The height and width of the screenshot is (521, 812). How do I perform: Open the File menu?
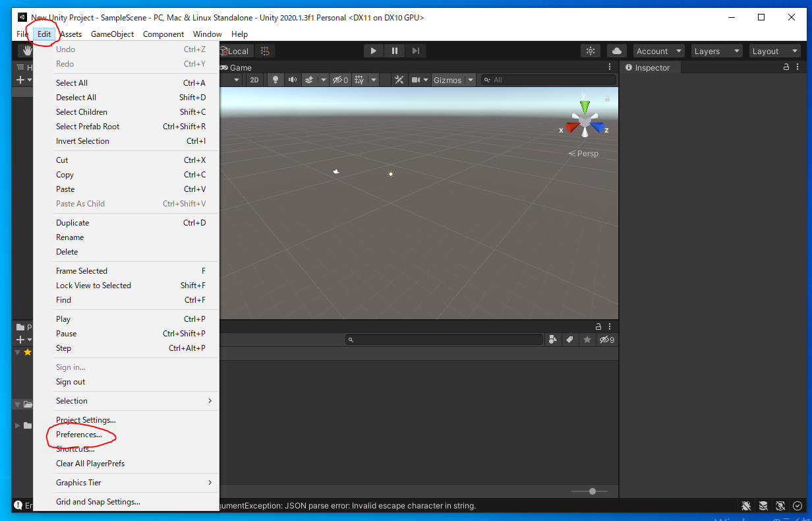coord(22,34)
